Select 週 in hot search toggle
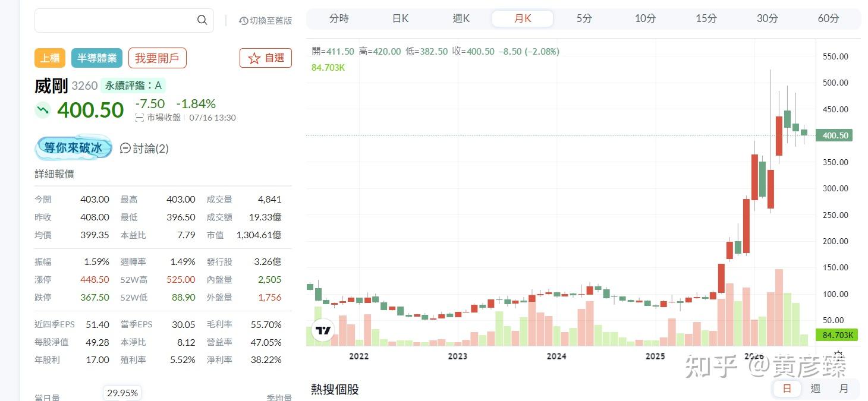The width and height of the screenshot is (868, 401). click(x=816, y=389)
